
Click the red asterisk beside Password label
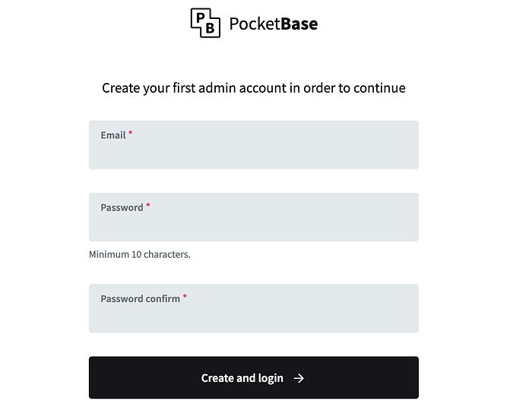148,206
